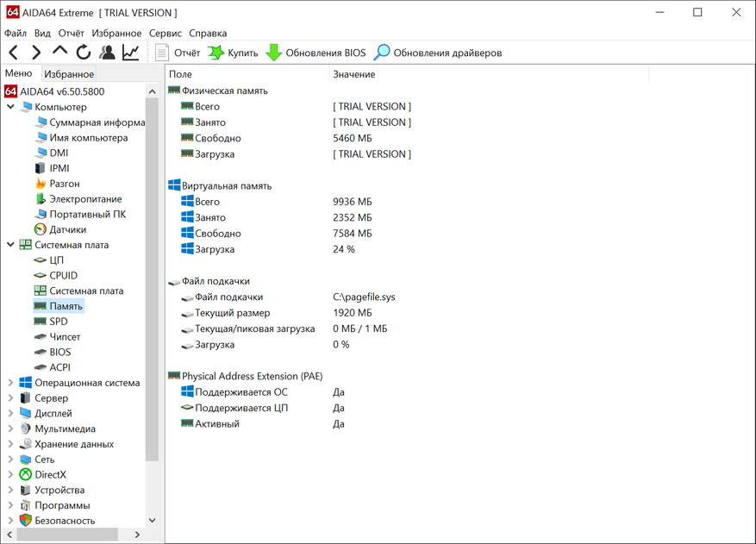Image resolution: width=756 pixels, height=544 pixels.
Task: Open the Отчёт menu in menu bar
Action: coord(71,34)
